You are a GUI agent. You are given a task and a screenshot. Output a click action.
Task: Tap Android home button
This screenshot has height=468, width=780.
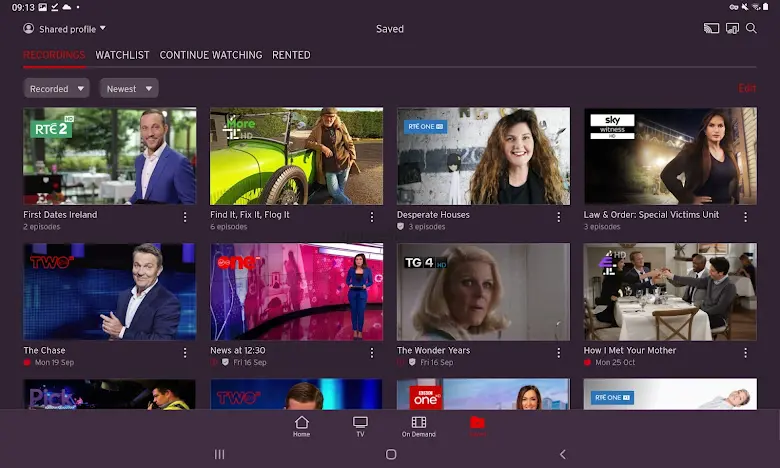tap(391, 454)
